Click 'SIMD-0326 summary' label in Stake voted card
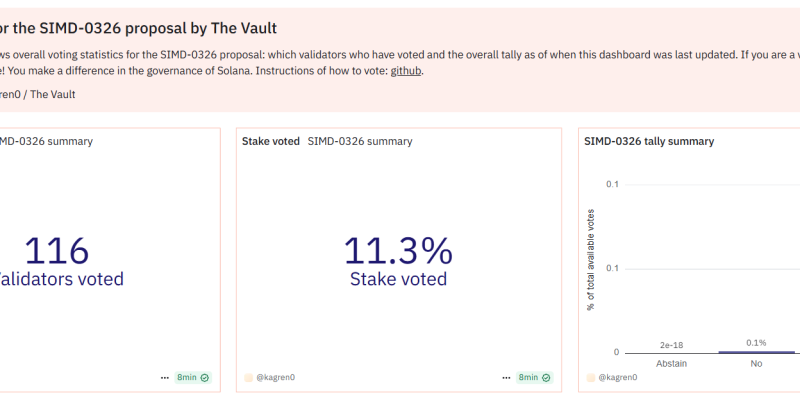The width and height of the screenshot is (800, 400). [x=360, y=141]
